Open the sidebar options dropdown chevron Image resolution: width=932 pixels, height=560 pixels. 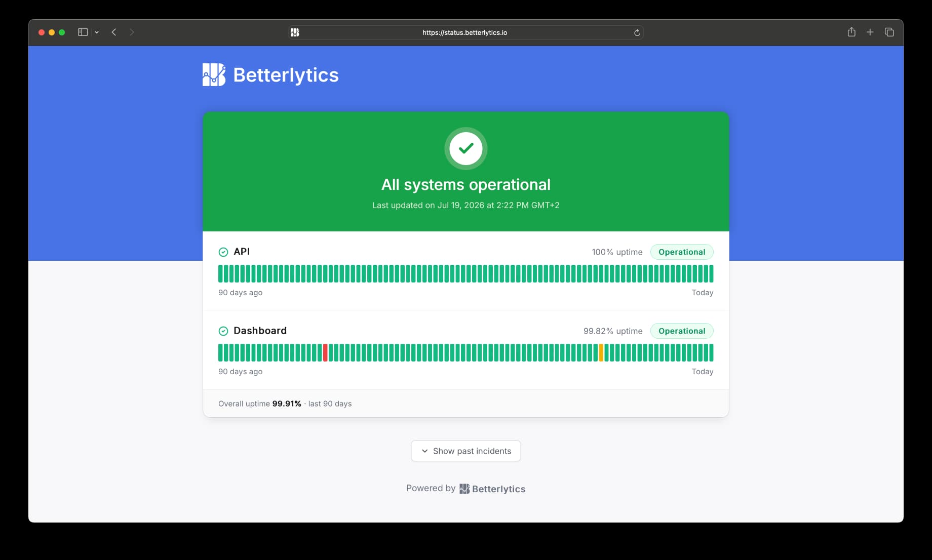(x=97, y=32)
